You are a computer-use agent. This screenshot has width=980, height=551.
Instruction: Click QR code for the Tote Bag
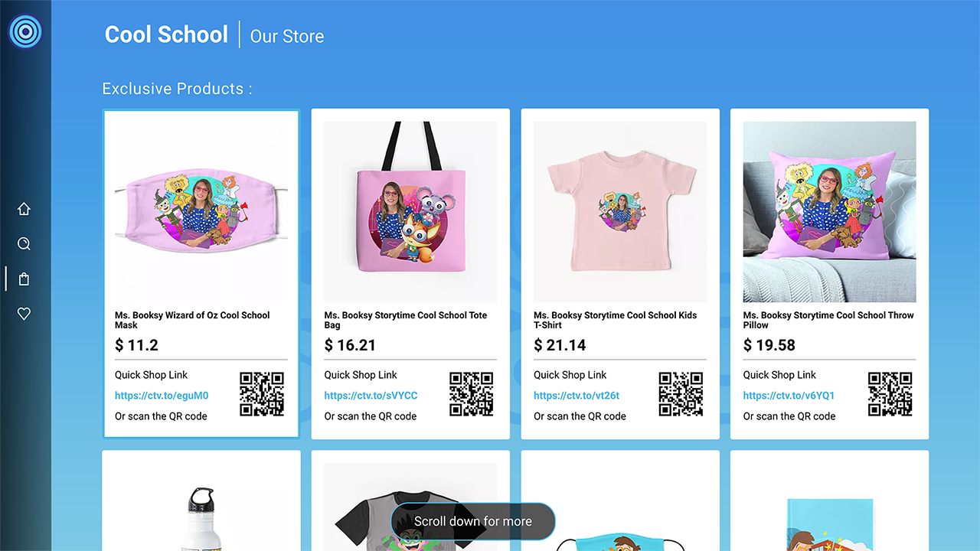point(472,394)
